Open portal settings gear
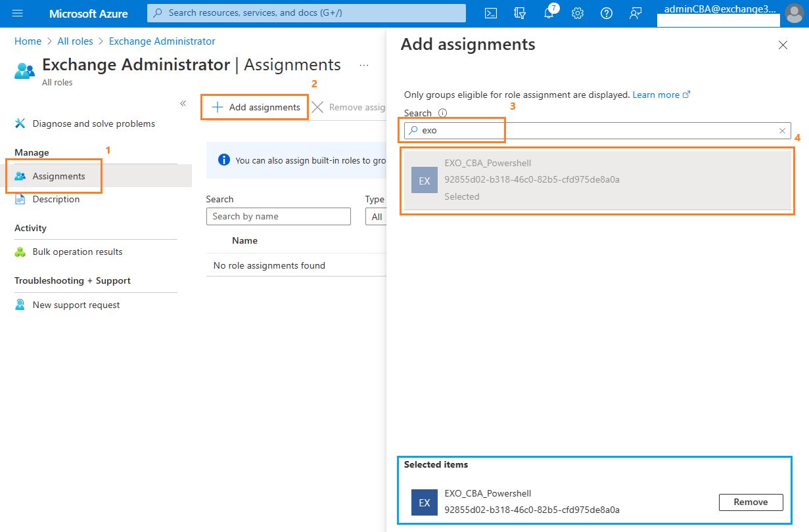The image size is (809, 532). pyautogui.click(x=578, y=13)
